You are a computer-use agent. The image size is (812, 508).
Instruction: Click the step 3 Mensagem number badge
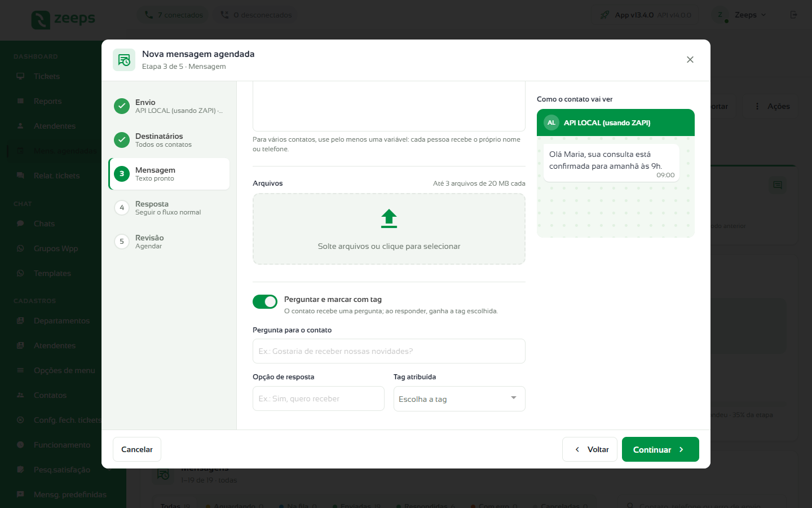coord(122,174)
